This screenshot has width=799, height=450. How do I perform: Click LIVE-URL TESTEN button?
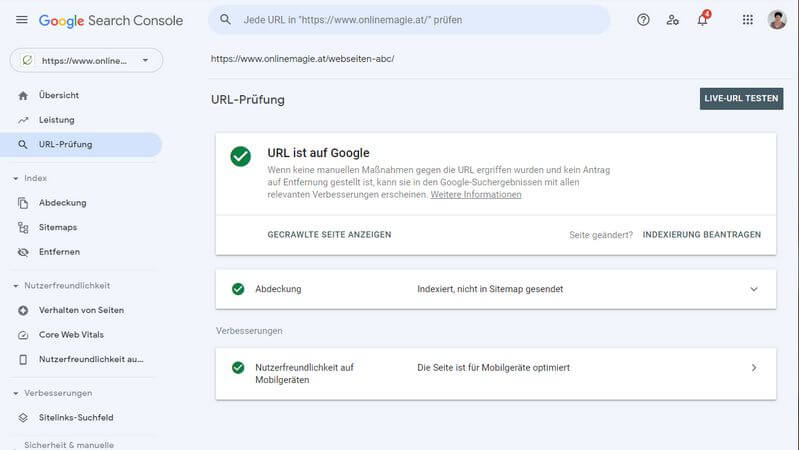tap(741, 98)
